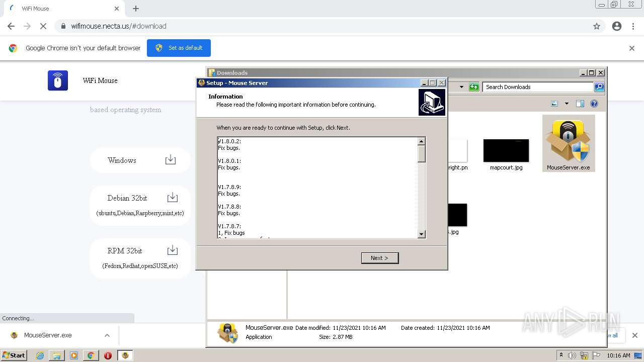
Task: Click the Search Downloads field
Action: click(x=538, y=87)
